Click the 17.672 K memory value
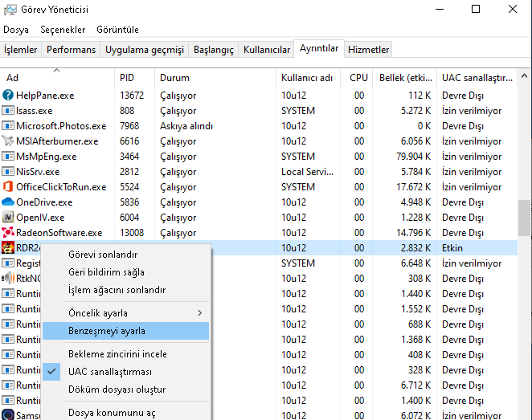This screenshot has height=420, width=532. 414,187
